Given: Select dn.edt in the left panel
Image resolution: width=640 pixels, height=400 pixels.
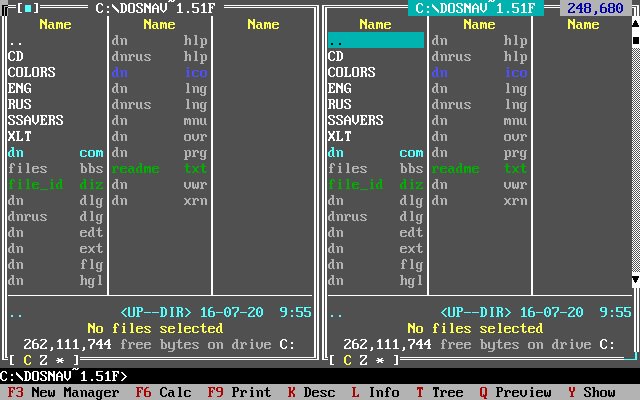Looking at the screenshot, I should [56, 232].
